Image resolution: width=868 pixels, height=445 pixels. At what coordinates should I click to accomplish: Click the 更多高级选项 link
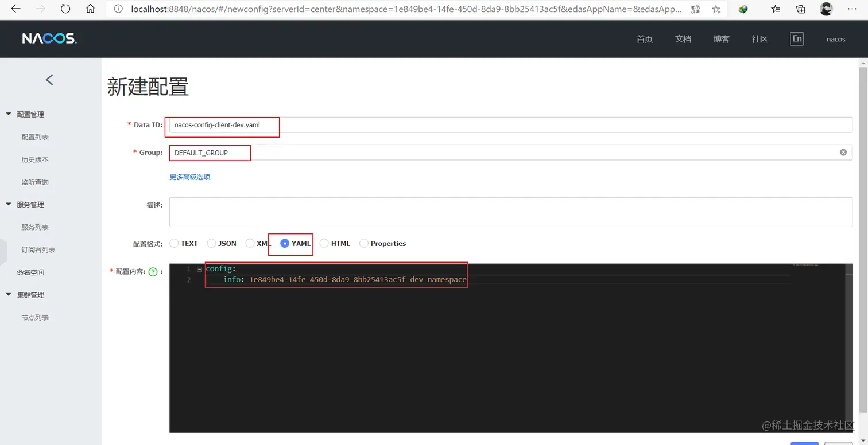tap(190, 177)
